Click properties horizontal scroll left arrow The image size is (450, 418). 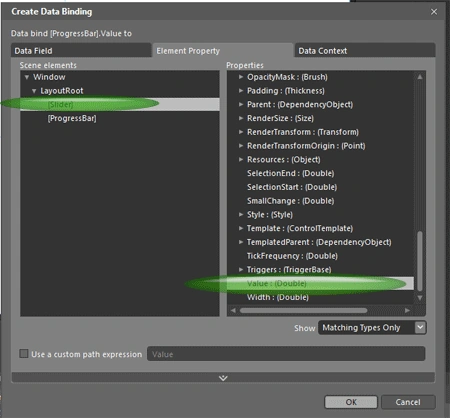coord(233,310)
